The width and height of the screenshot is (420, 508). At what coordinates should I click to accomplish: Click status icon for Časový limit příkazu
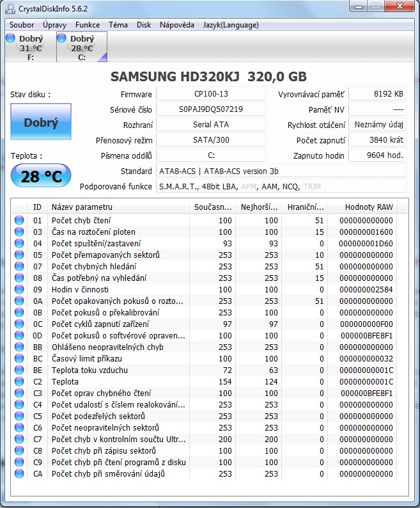(x=19, y=359)
